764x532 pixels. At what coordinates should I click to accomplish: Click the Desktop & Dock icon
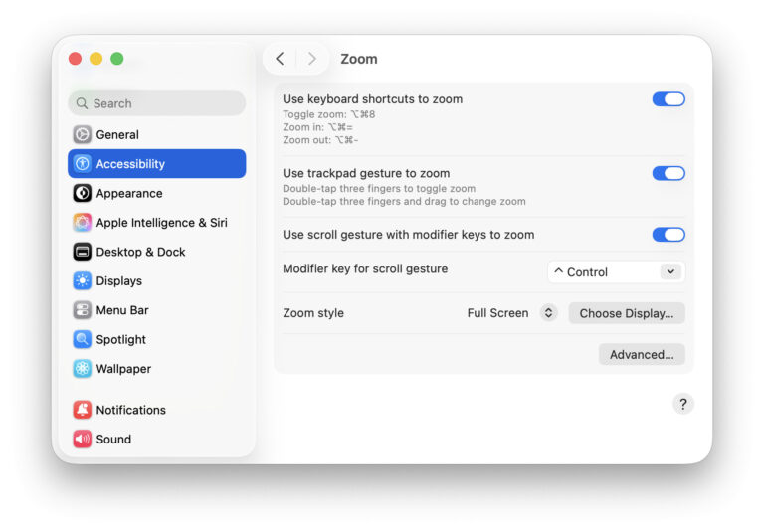[83, 252]
